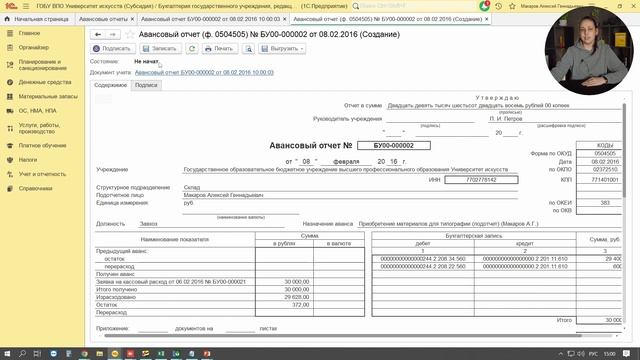Open Органайзер section in sidebar
The width and height of the screenshot is (640, 360).
[x=33, y=47]
